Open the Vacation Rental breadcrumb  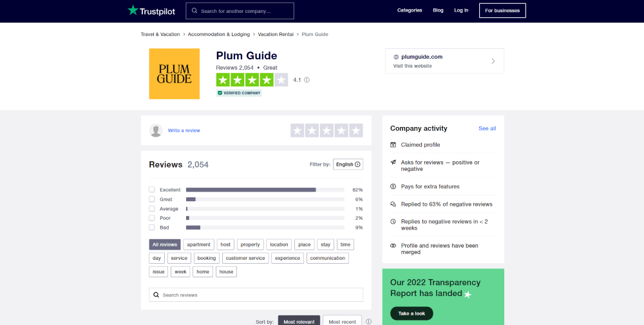276,35
